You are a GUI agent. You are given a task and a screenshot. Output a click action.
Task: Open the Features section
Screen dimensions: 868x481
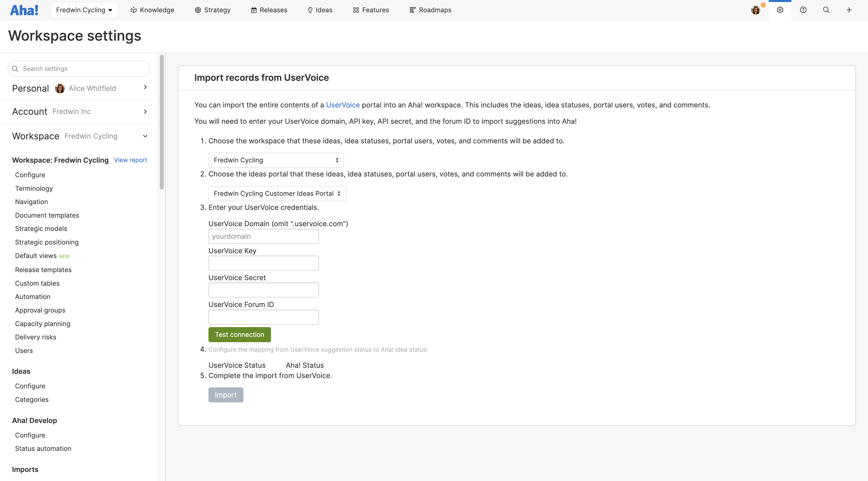point(370,10)
